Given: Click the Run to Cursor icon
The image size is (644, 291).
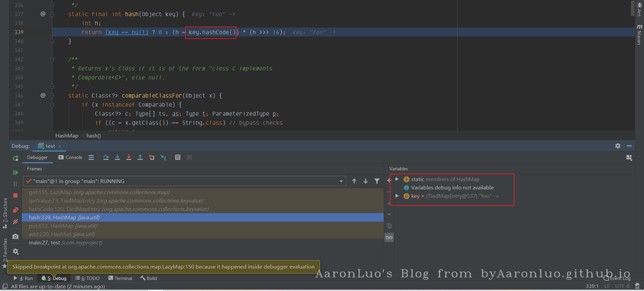Looking at the screenshot, I should (163, 157).
